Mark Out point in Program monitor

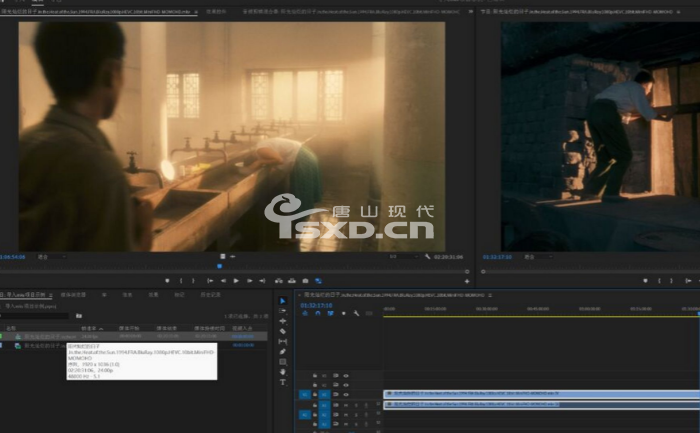pos(671,281)
